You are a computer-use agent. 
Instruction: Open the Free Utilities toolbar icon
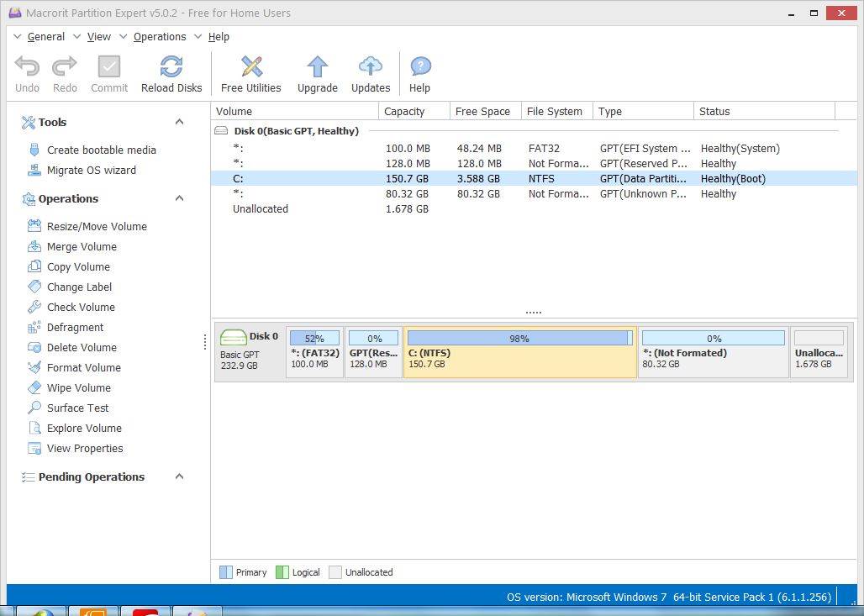click(251, 66)
